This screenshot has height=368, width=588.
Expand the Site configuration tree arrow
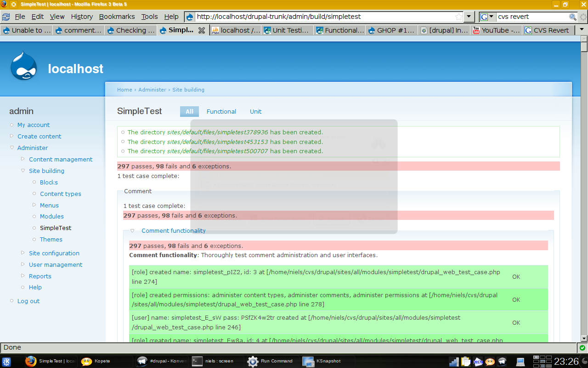coord(23,253)
